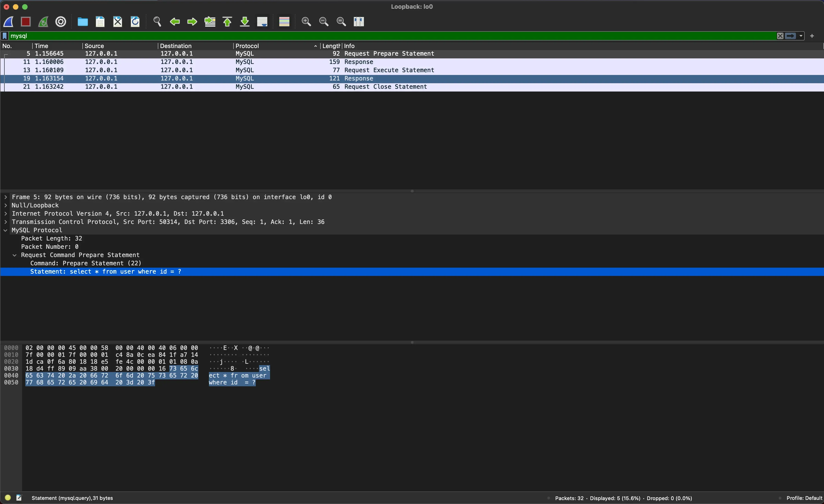Open capture options gear icon

point(61,22)
